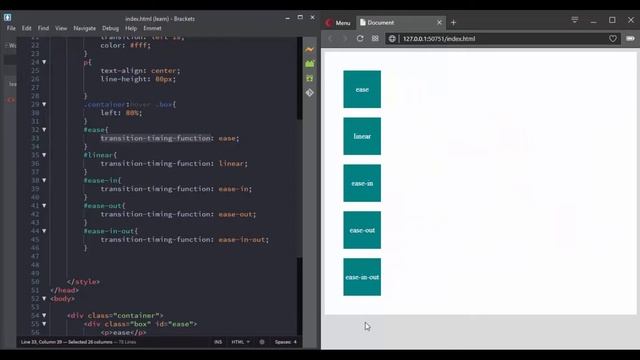Go forward in the Opera browser
This screenshot has width=640, height=360.
pos(344,38)
